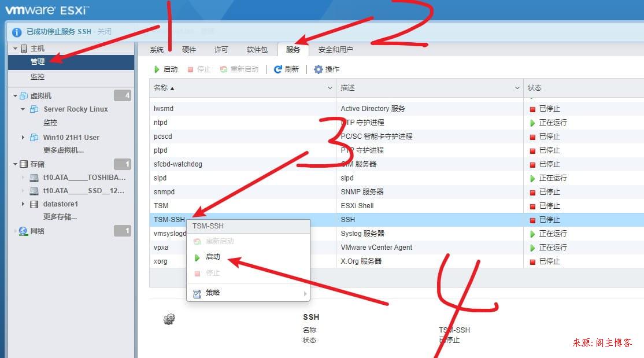
Task: Click the 启动 toolbar button
Action: pyautogui.click(x=166, y=69)
